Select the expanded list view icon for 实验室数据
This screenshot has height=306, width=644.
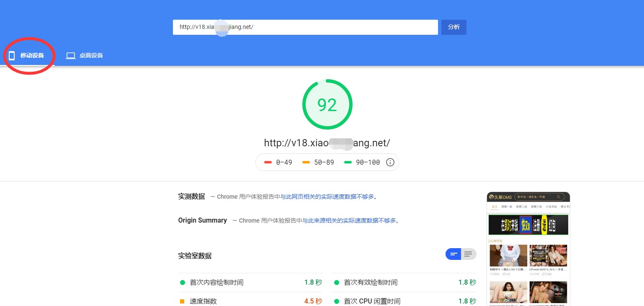(x=468, y=254)
